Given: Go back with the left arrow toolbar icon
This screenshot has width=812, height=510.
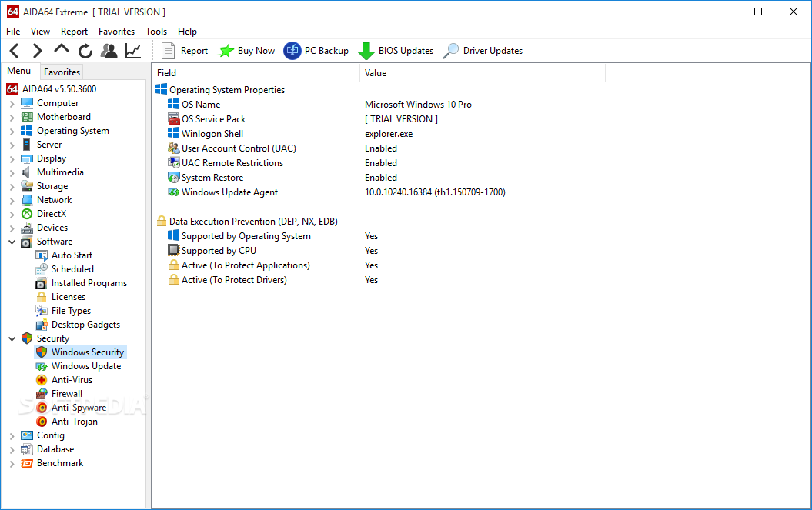Looking at the screenshot, I should coord(15,51).
